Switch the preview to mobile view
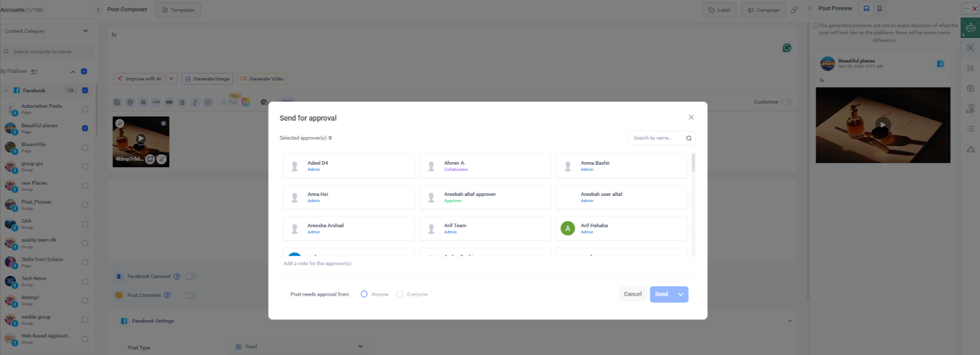 [x=880, y=9]
